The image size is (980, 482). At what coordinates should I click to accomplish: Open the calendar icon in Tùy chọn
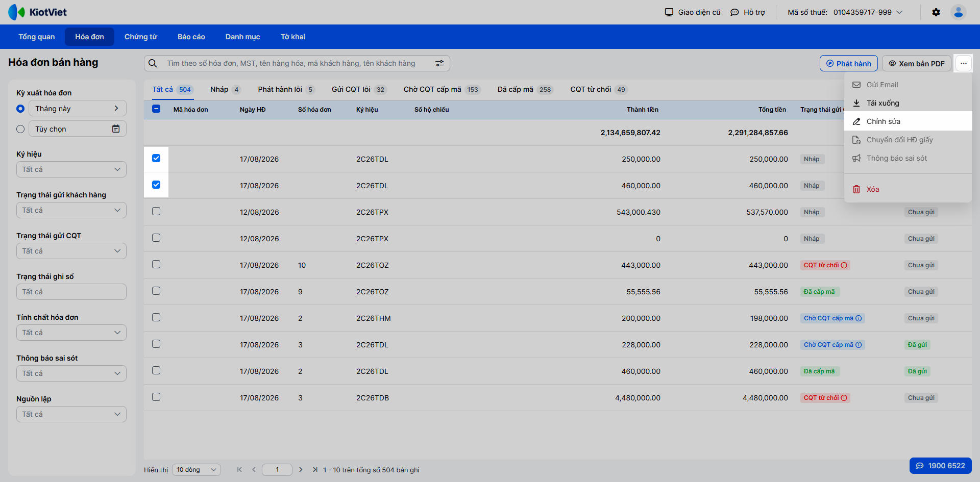coord(116,129)
